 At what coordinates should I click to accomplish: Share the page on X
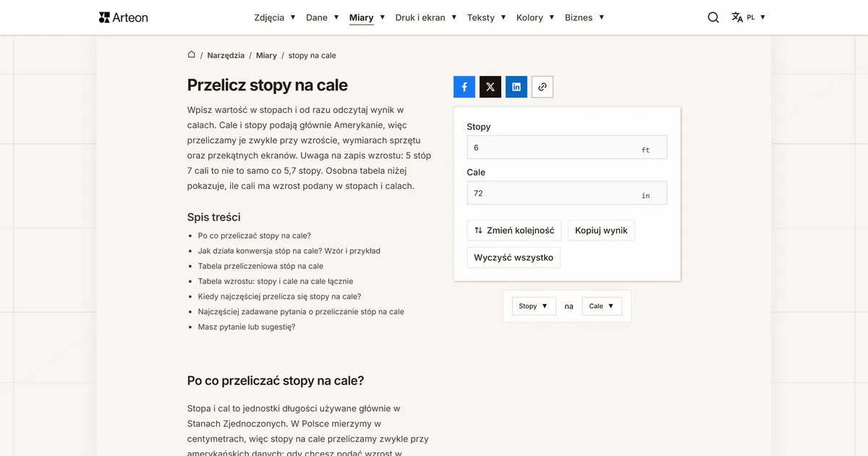click(490, 87)
